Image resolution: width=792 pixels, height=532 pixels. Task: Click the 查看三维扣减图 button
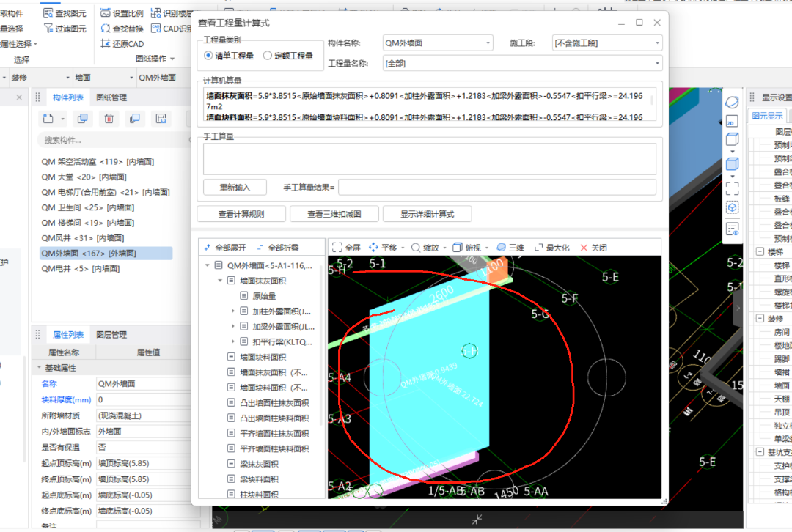pyautogui.click(x=334, y=214)
